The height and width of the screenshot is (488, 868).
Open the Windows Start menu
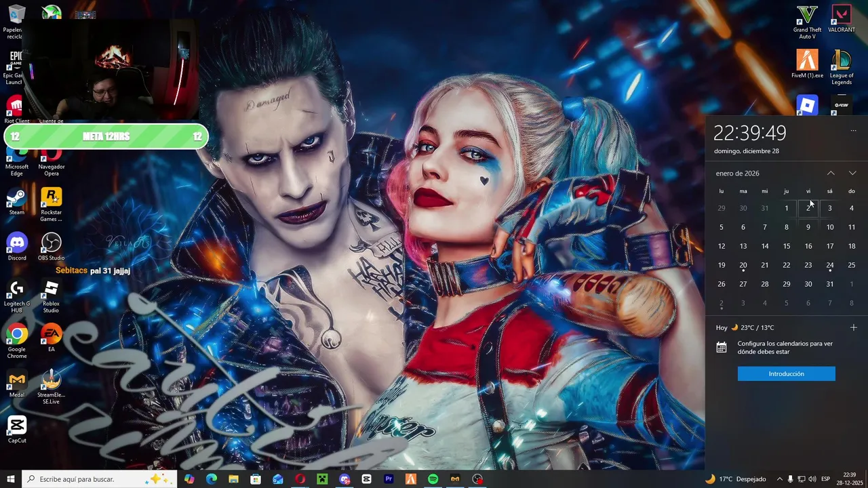coord(11,479)
